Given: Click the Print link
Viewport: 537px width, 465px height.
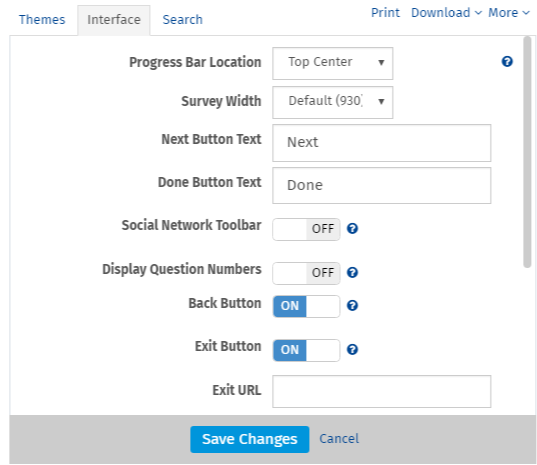Looking at the screenshot, I should [x=385, y=13].
